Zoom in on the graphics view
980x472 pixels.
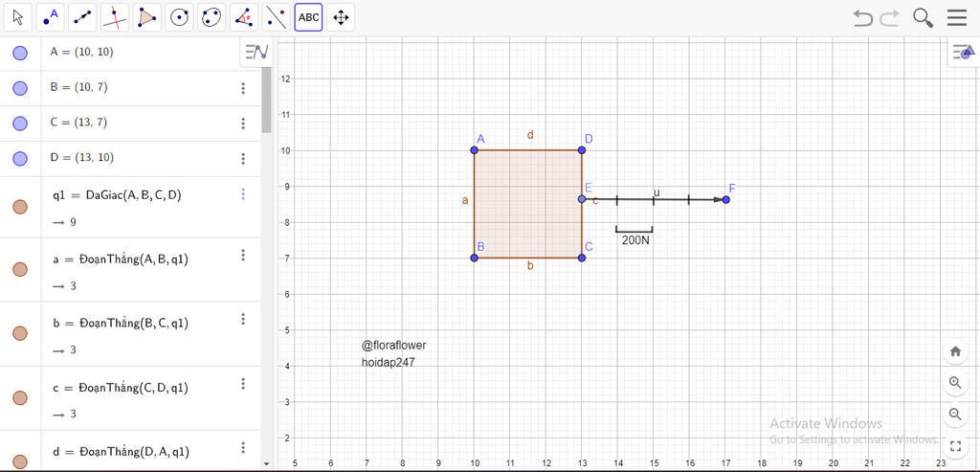(x=955, y=383)
